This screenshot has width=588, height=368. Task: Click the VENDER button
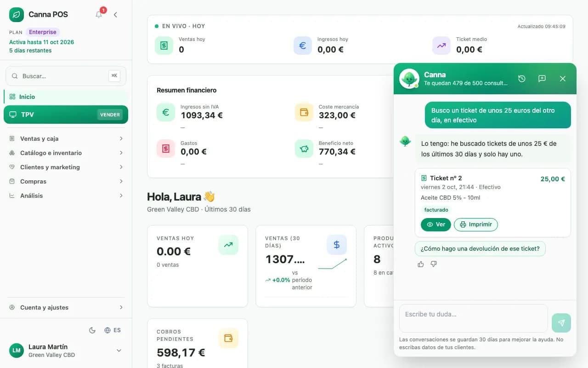click(x=110, y=115)
